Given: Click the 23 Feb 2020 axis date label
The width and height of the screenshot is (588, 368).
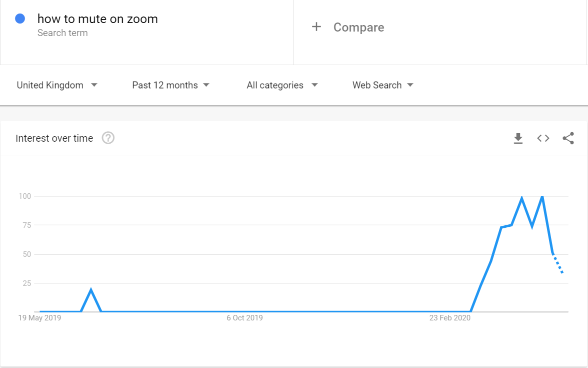Looking at the screenshot, I should click(x=450, y=317).
